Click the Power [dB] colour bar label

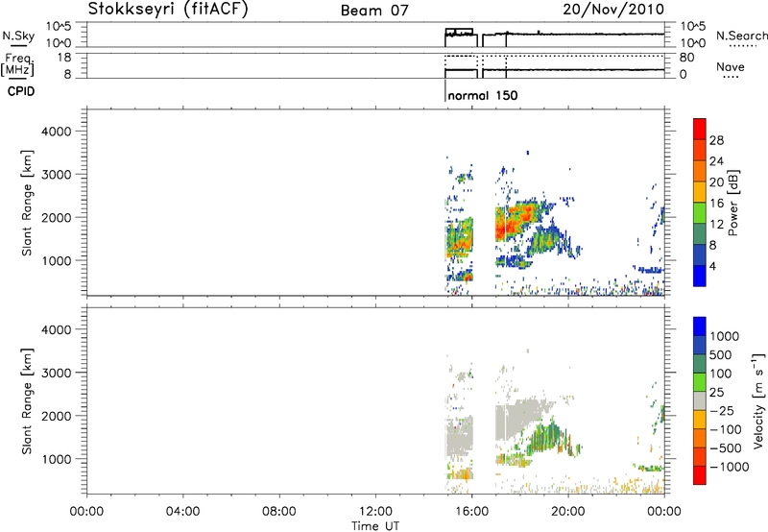point(732,203)
